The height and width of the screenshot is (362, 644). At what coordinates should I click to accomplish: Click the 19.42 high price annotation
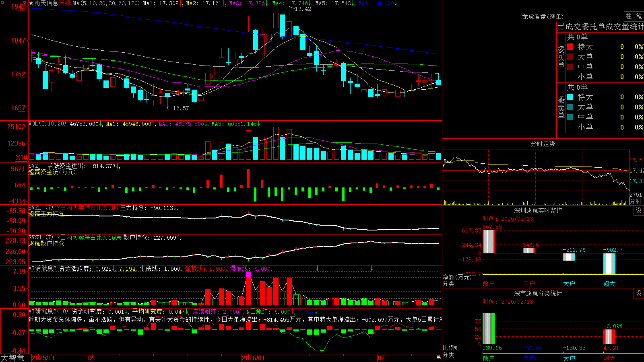[303, 9]
